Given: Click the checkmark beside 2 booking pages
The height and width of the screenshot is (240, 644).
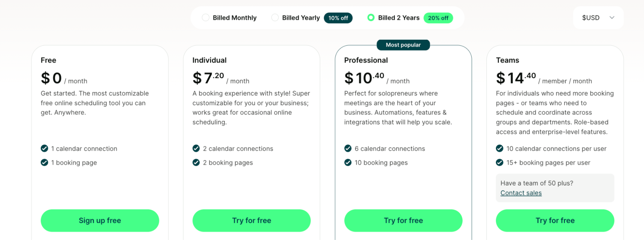Looking at the screenshot, I should [196, 163].
